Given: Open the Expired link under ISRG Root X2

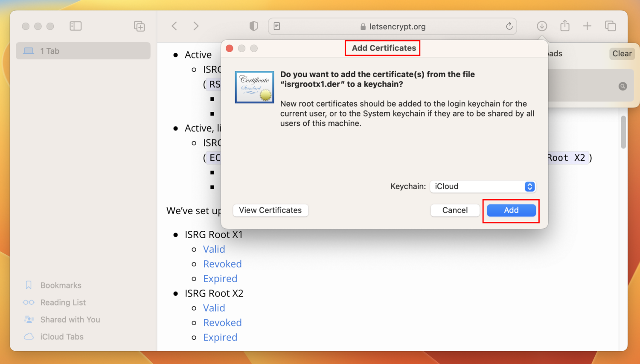Looking at the screenshot, I should tap(220, 338).
